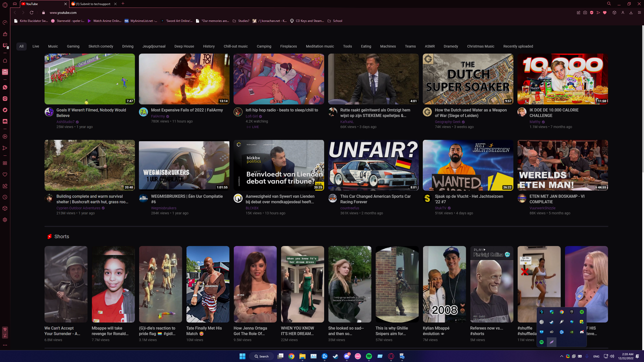
Task: Open the School bookmark folder
Action: [335, 21]
